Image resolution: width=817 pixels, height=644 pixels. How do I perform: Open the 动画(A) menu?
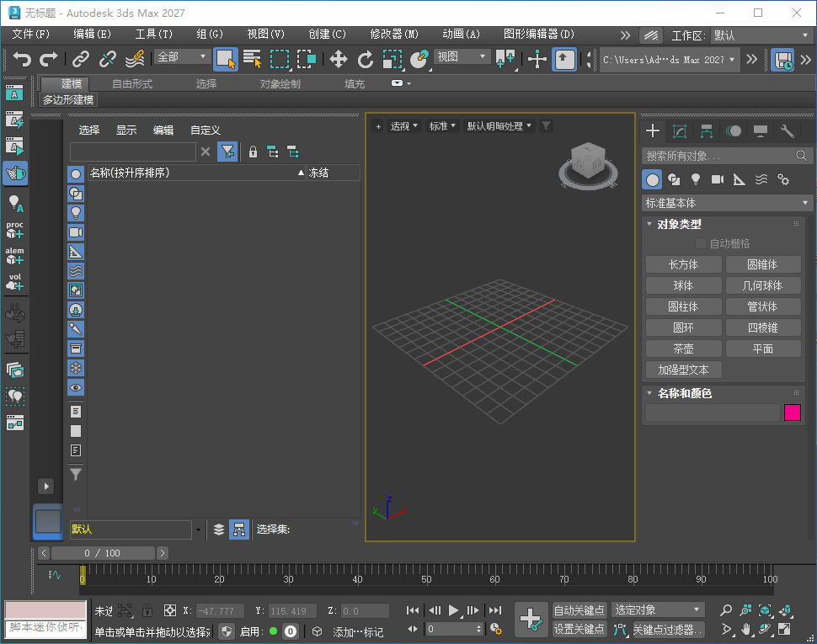pos(461,34)
